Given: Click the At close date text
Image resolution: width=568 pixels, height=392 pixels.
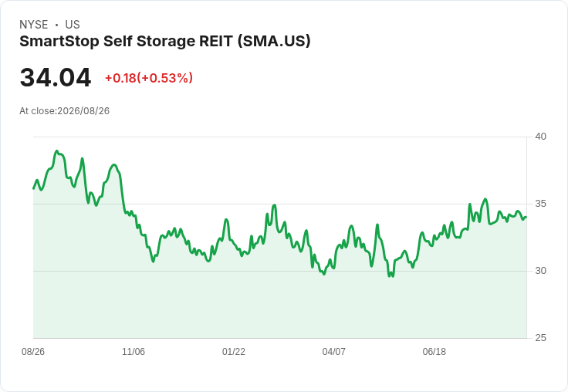Looking at the screenshot, I should coord(65,111).
